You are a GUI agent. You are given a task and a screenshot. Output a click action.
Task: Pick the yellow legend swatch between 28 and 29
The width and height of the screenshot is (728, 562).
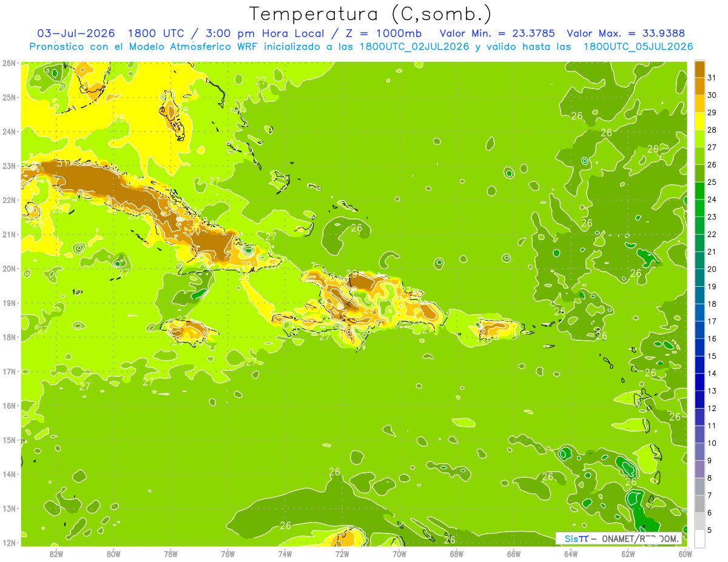[x=699, y=121]
